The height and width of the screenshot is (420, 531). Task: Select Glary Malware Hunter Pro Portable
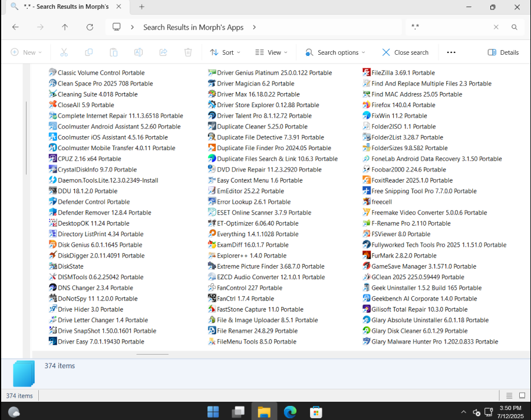430,342
